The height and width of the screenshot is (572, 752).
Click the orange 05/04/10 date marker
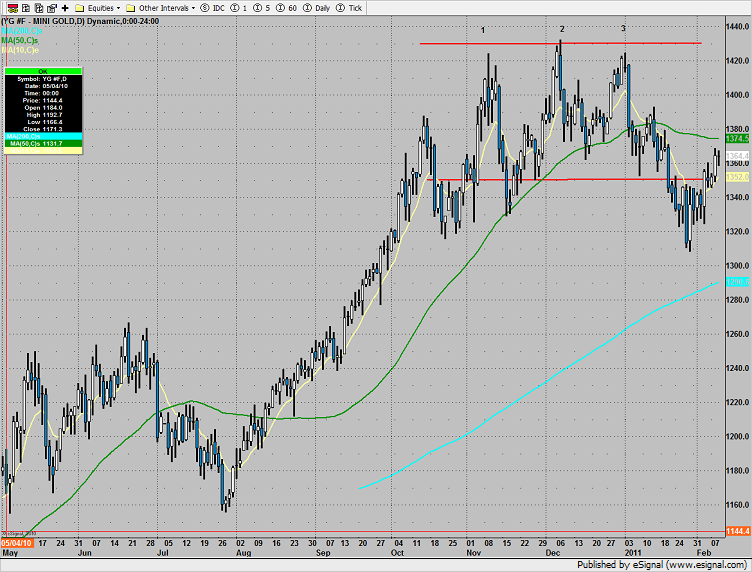[x=17, y=543]
